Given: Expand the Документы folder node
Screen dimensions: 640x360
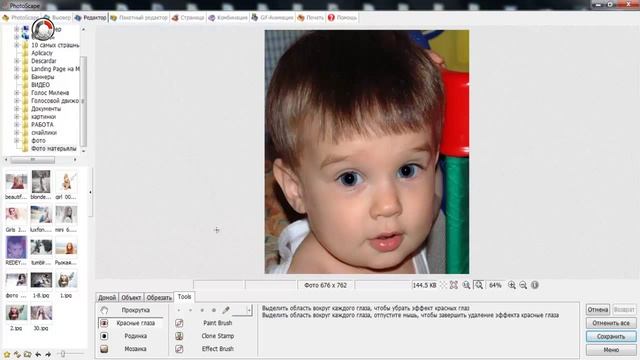Looking at the screenshot, I should pos(17,109).
